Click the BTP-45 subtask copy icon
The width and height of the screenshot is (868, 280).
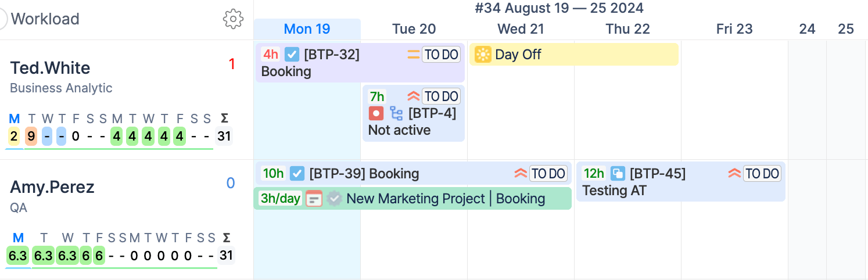(618, 173)
